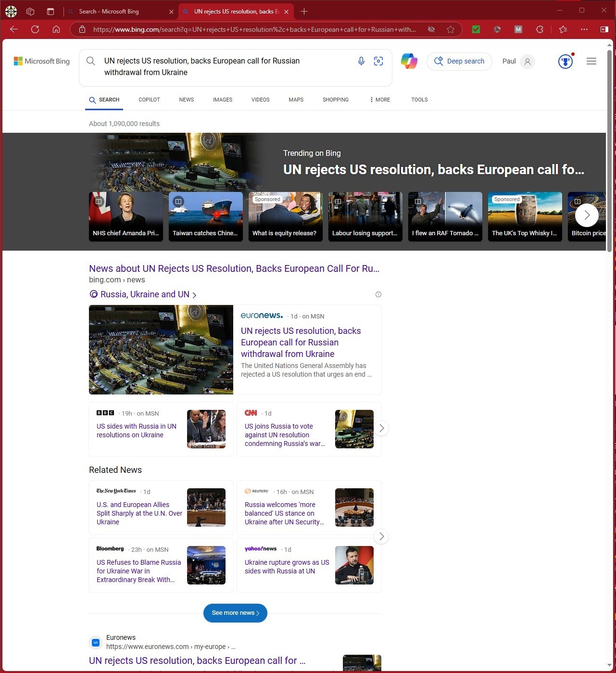Open the tab actions menu icon

tap(50, 11)
